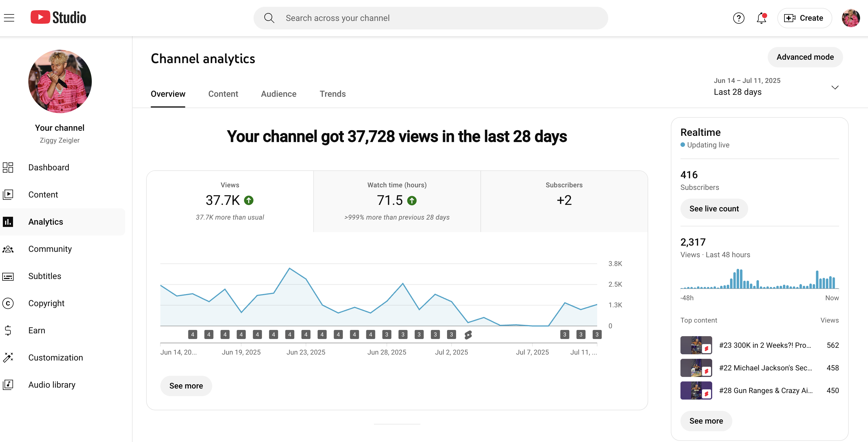The width and height of the screenshot is (868, 442).
Task: Click the Create button
Action: point(804,18)
